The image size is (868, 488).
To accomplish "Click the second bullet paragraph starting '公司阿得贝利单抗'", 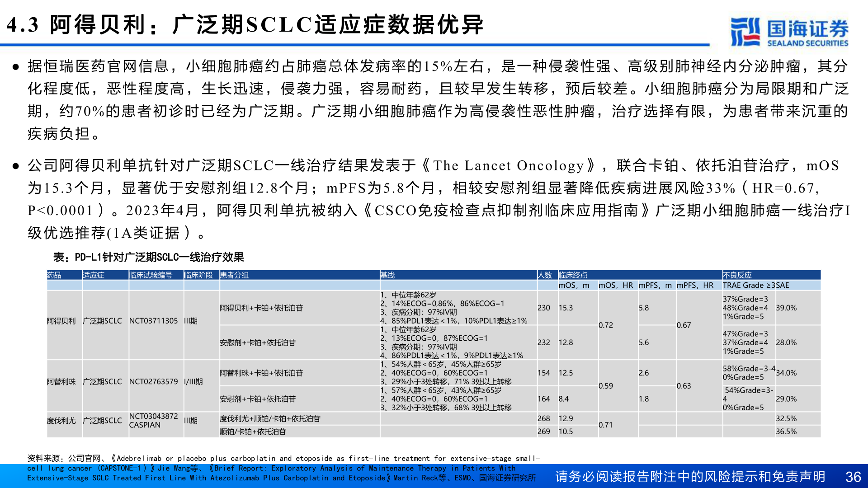I will (439, 199).
